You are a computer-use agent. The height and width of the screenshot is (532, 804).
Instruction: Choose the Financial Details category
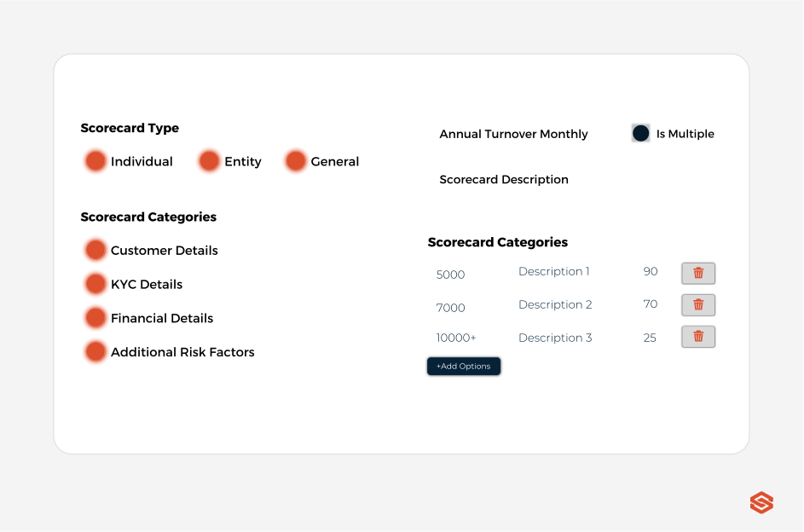95,317
